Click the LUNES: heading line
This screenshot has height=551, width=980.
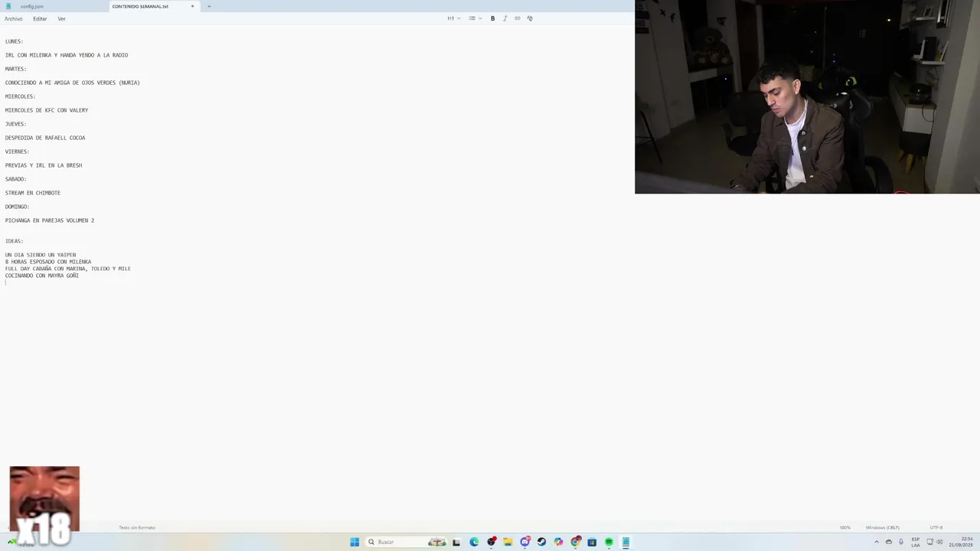(x=15, y=41)
